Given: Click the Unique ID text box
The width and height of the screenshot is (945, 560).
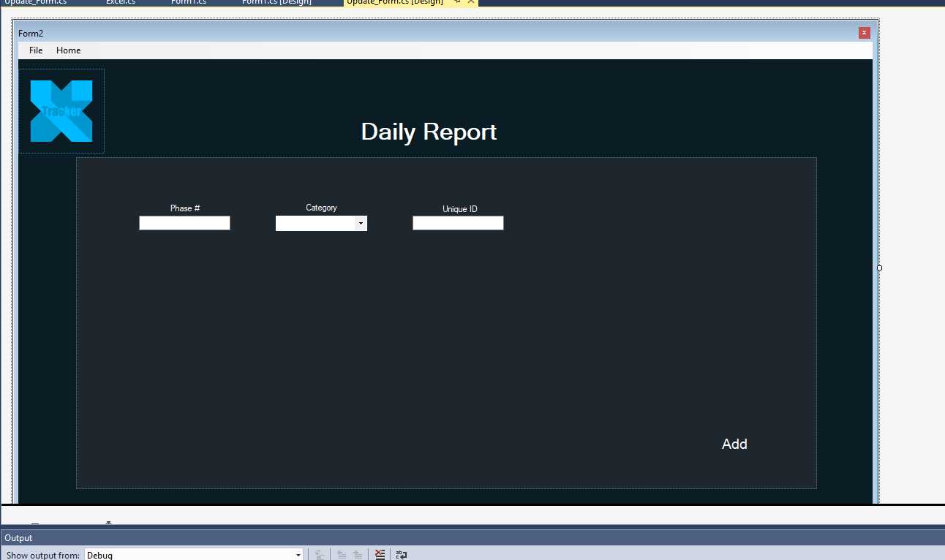Looking at the screenshot, I should (458, 223).
